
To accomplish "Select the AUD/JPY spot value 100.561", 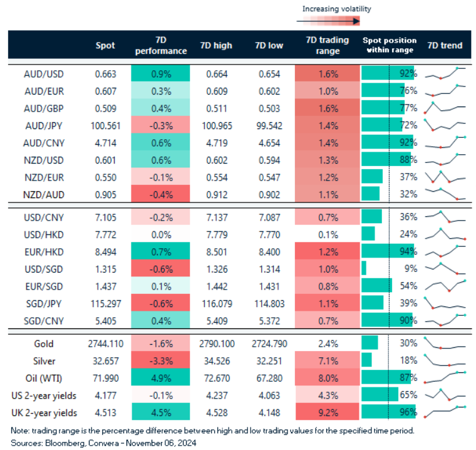I will (105, 126).
